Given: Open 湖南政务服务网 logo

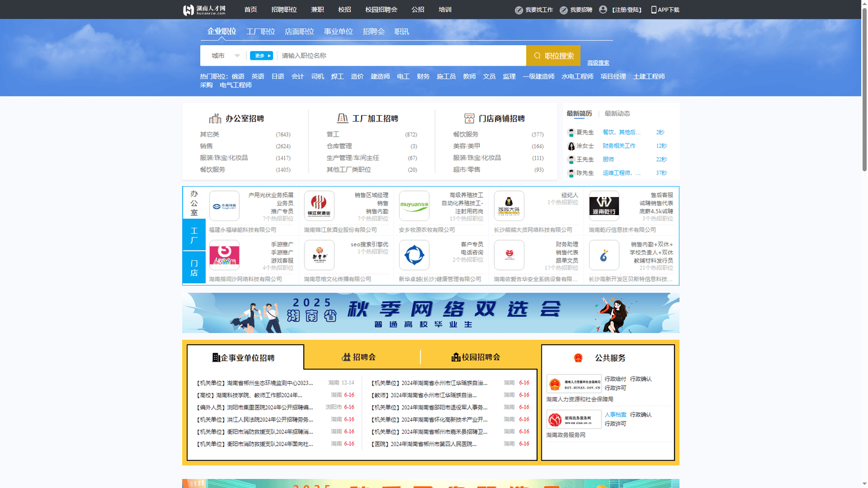Looking at the screenshot, I should [574, 419].
